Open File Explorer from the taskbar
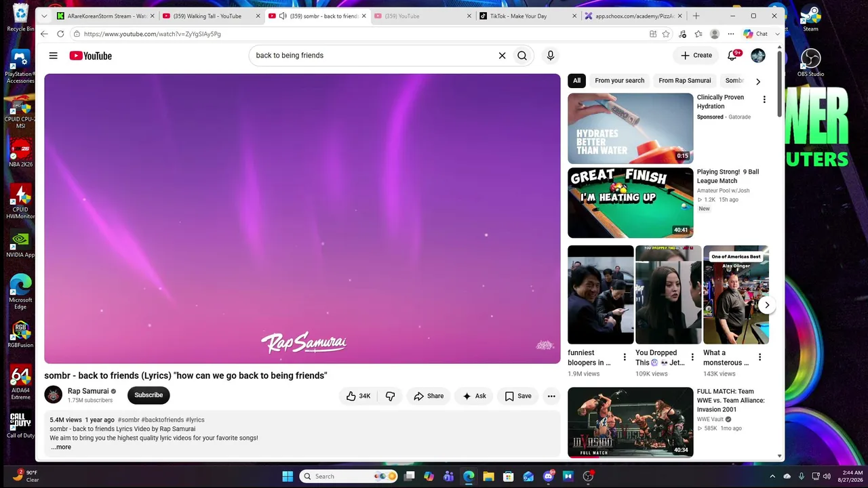Viewport: 868px width, 488px height. click(488, 476)
